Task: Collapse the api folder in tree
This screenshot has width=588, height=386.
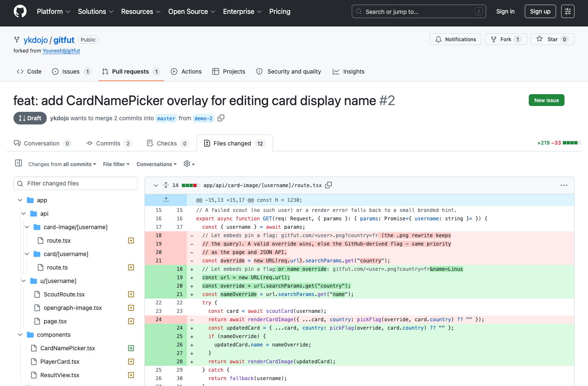Action: tap(24, 214)
